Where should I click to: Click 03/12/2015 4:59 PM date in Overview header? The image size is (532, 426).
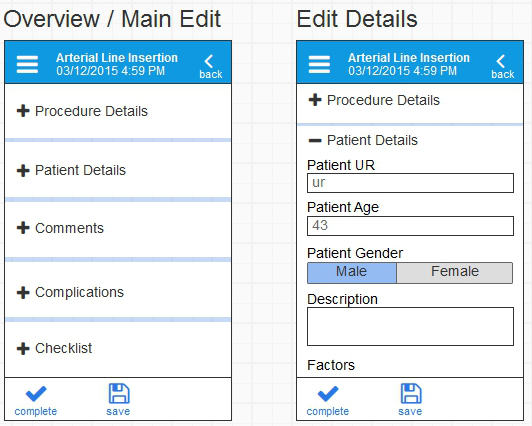coord(111,71)
